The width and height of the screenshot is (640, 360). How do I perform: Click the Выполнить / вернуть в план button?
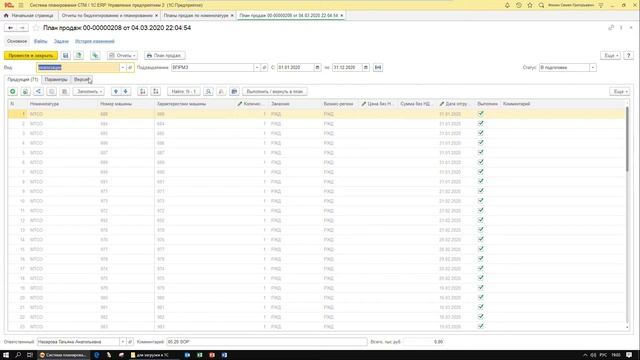click(275, 91)
